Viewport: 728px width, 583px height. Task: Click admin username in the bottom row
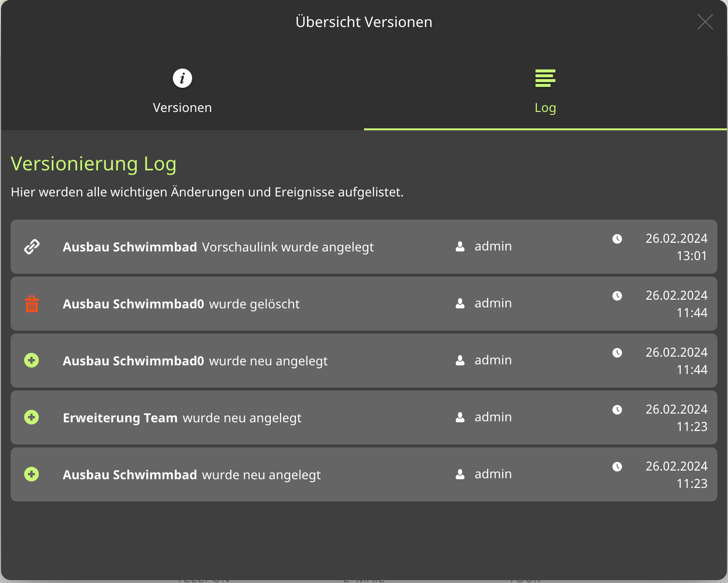click(x=493, y=474)
